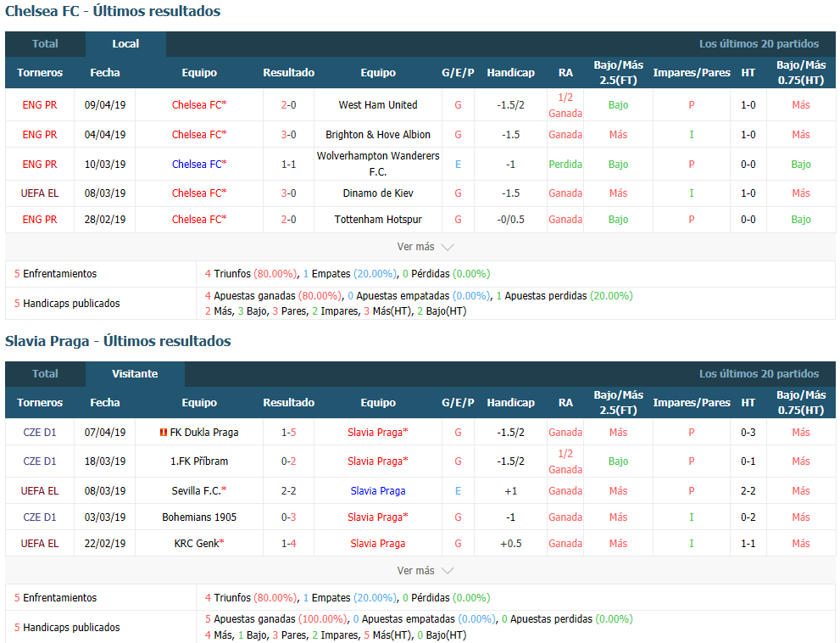Image resolution: width=840 pixels, height=643 pixels.
Task: Open Bohemians 1905 team link
Action: click(x=198, y=517)
